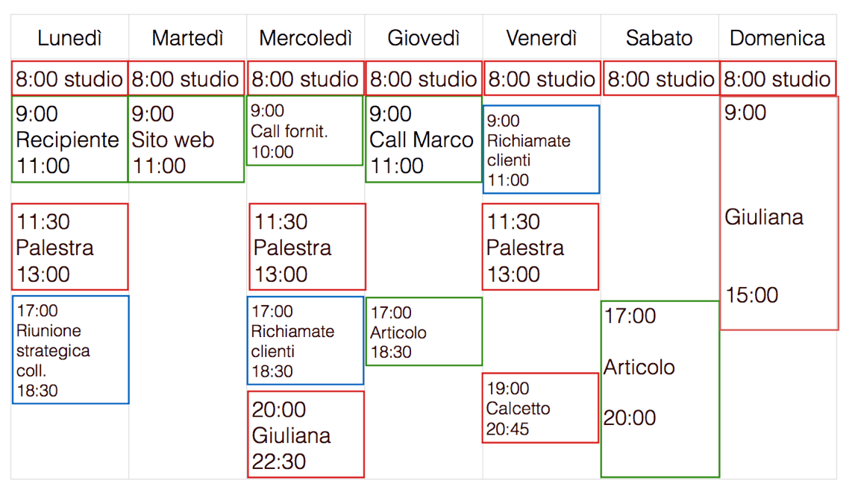The width and height of the screenshot is (855, 504).
Task: Select Friday's 19:00 Calcetto event
Action: click(540, 408)
